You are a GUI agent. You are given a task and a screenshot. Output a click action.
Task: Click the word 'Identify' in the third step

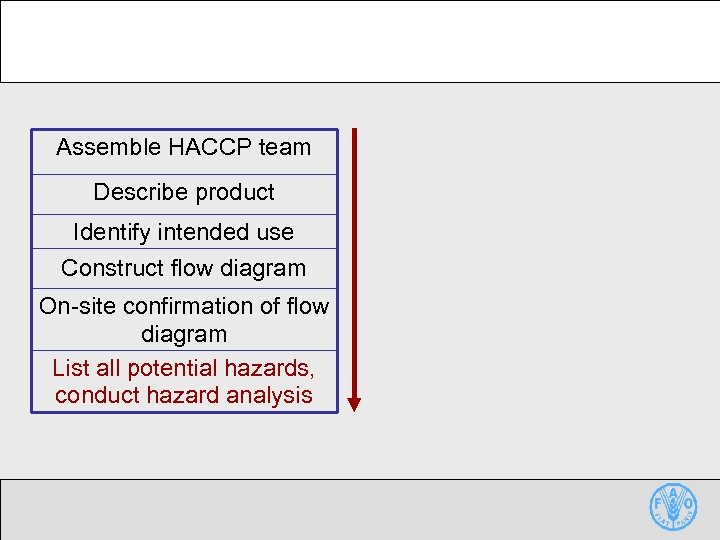(x=109, y=232)
